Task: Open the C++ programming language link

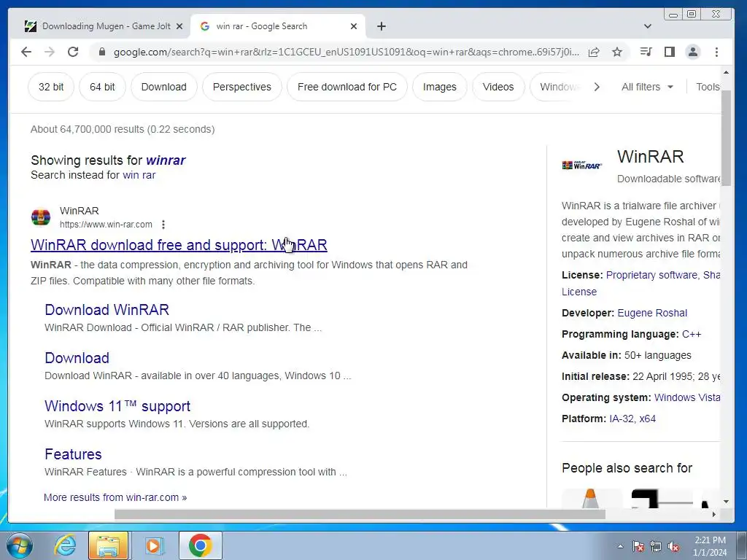Action: (x=692, y=334)
